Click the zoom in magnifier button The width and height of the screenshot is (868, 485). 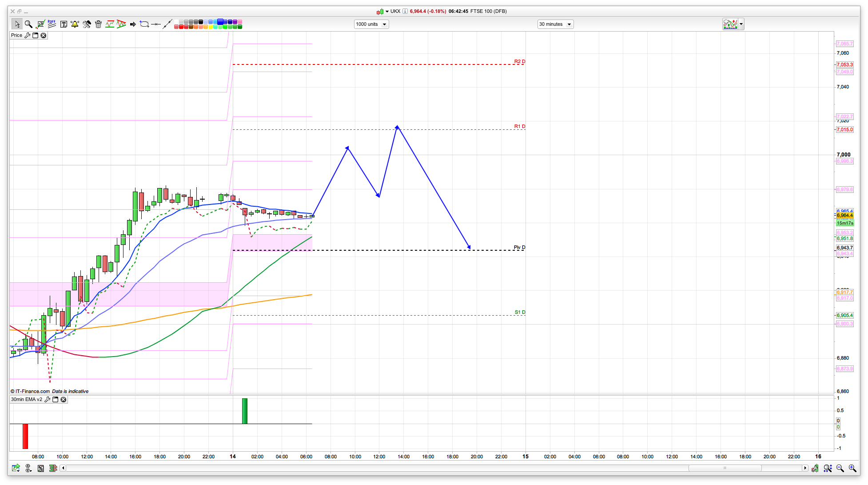[x=852, y=468]
